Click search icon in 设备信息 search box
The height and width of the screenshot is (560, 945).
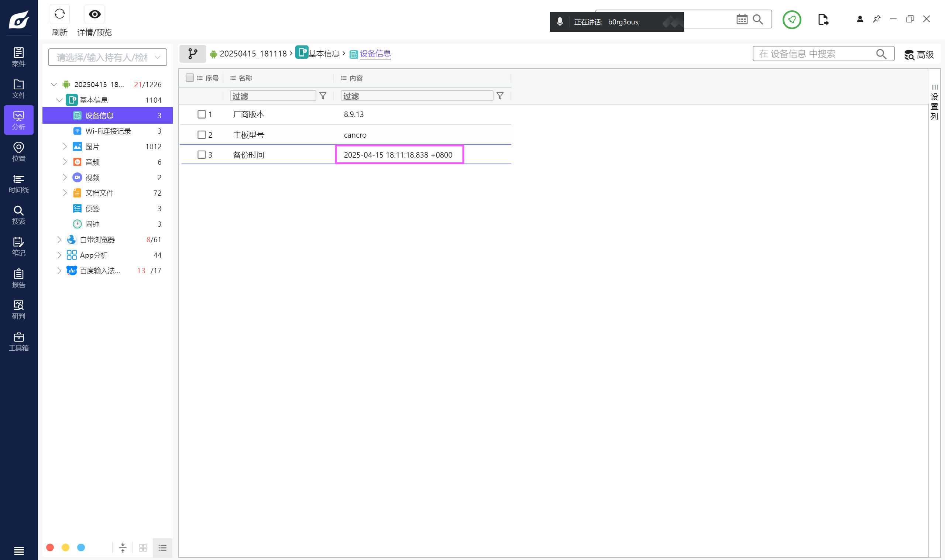point(881,54)
